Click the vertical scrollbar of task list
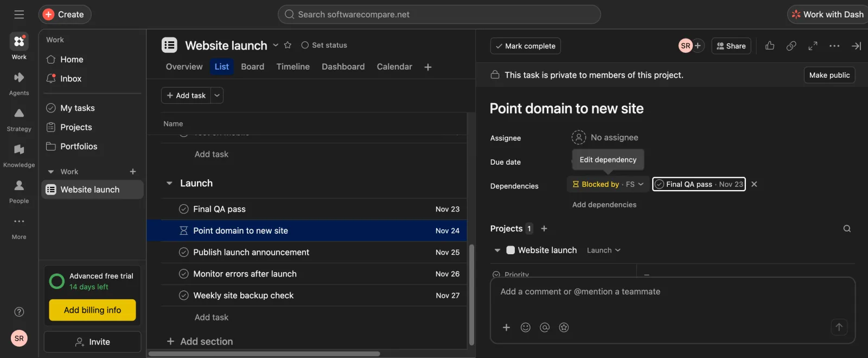Screen dimensions: 868x358 (471, 294)
